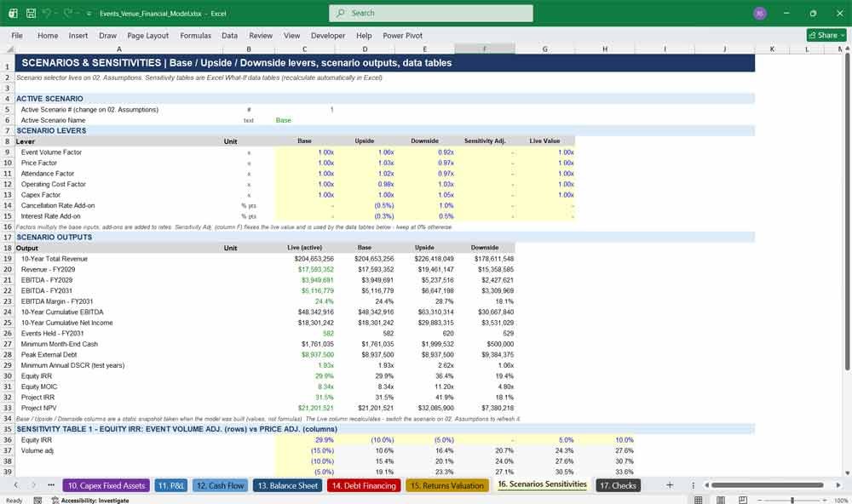Select Upside Event Volume Factor 1.06x cell

365,152
